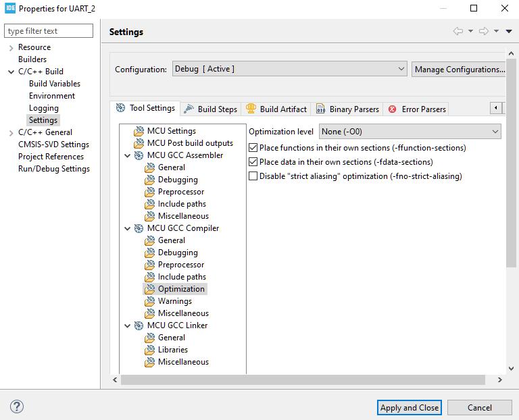The width and height of the screenshot is (519, 420).
Task: Enable the -fno-strict-aliasing checkbox
Action: tap(253, 176)
